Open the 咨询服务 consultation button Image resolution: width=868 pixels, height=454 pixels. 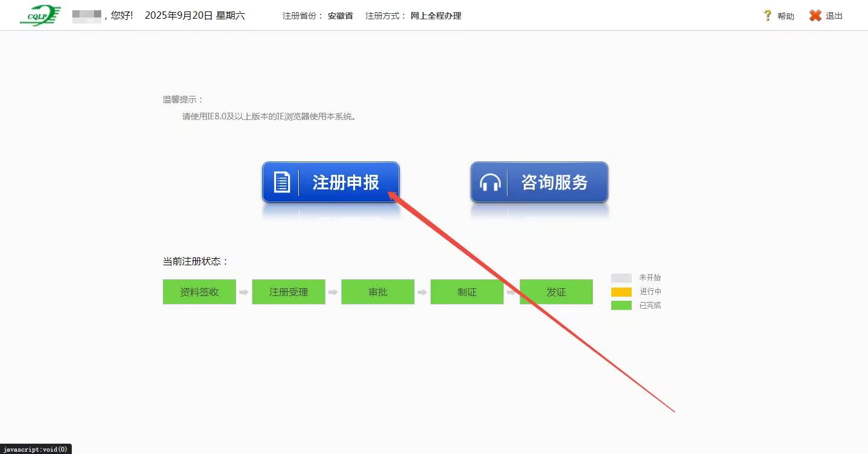(539, 182)
